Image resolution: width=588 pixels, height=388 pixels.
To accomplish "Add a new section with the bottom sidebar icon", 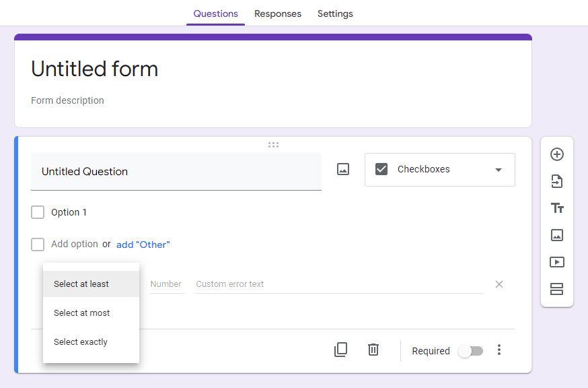I will tap(556, 289).
